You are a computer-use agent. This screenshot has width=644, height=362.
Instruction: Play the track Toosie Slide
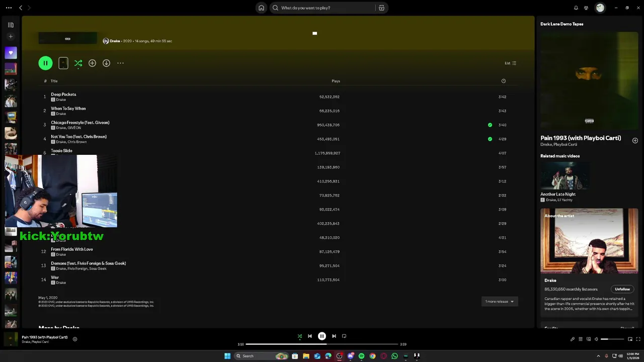pyautogui.click(x=61, y=150)
